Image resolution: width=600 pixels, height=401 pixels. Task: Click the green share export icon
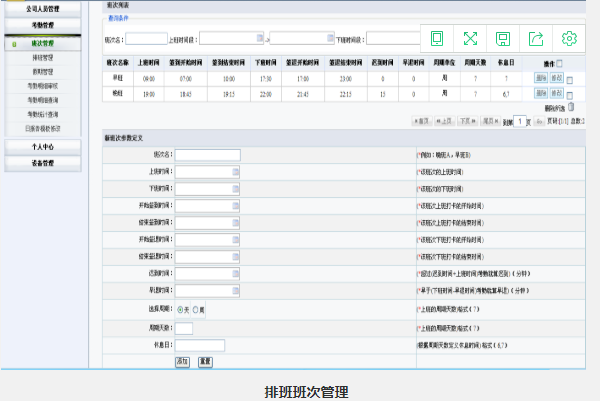click(536, 39)
